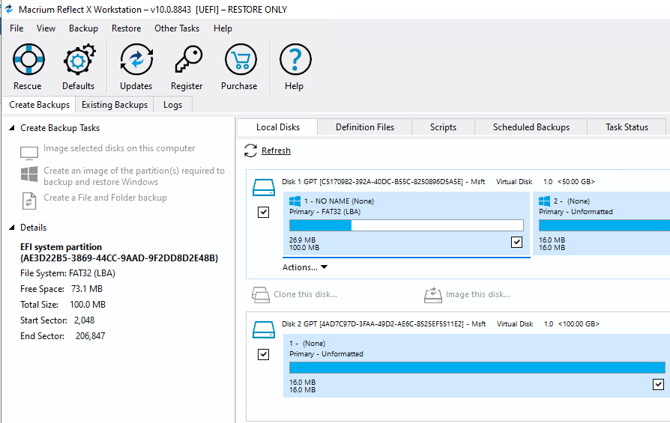Click the Refresh arrows icon

[x=250, y=151]
